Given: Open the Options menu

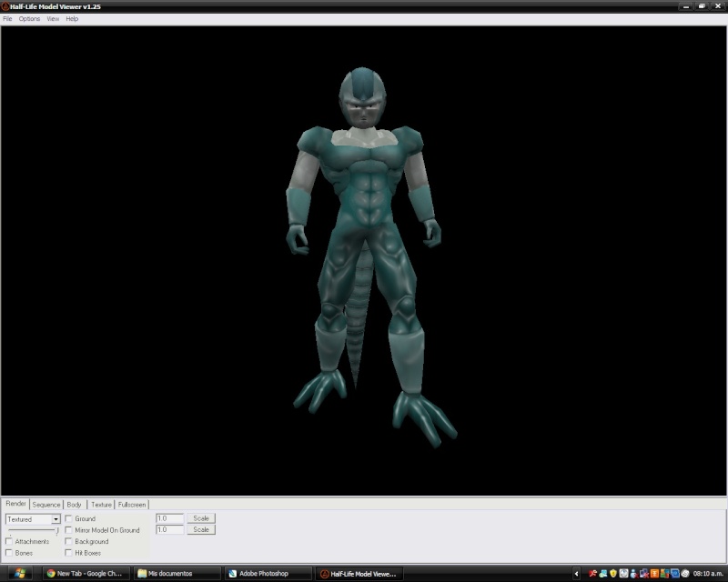Looking at the screenshot, I should click(x=29, y=19).
